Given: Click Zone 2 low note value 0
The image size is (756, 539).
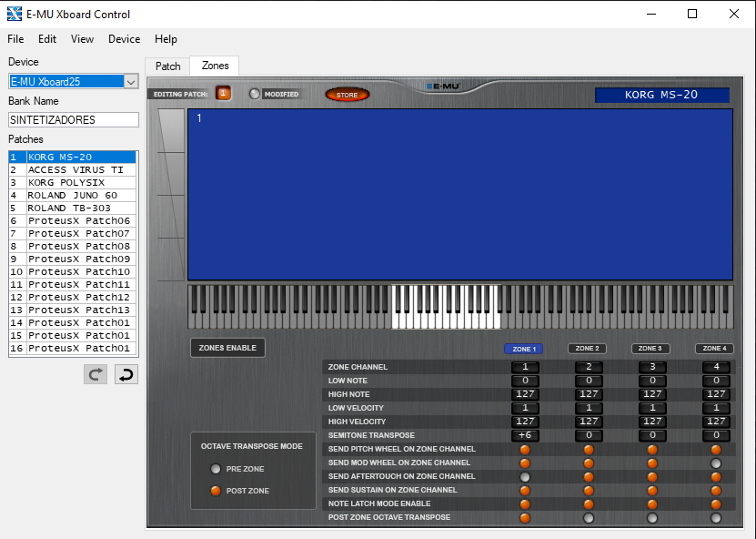Looking at the screenshot, I should click(589, 381).
